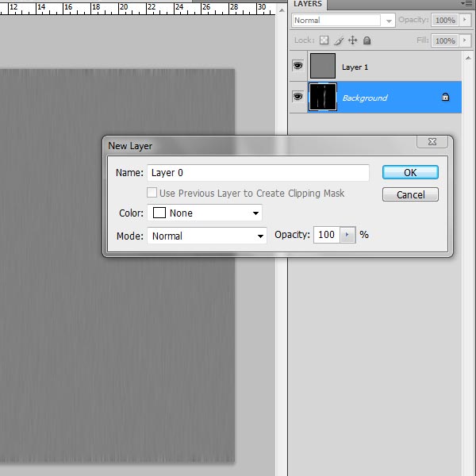The height and width of the screenshot is (476, 476).
Task: Click the color swatch box beside None
Action: coord(159,213)
